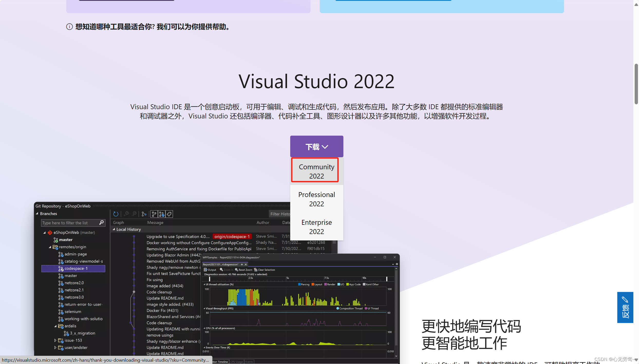Select Community 2022 from download menu

[x=316, y=171]
